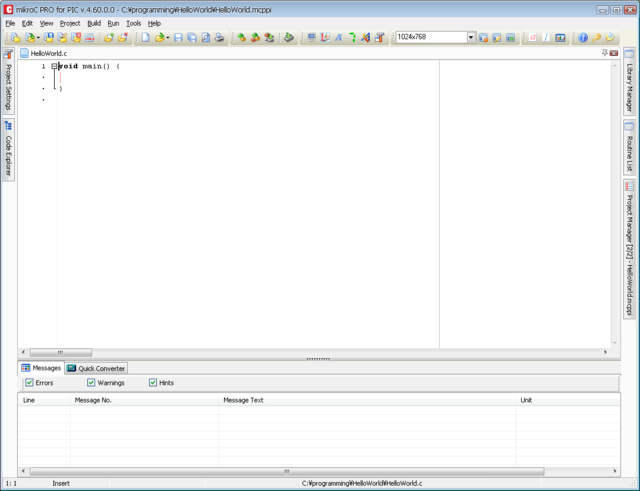Click the red letter 'a' toolbar icon
This screenshot has height=491, width=640.
point(533,38)
